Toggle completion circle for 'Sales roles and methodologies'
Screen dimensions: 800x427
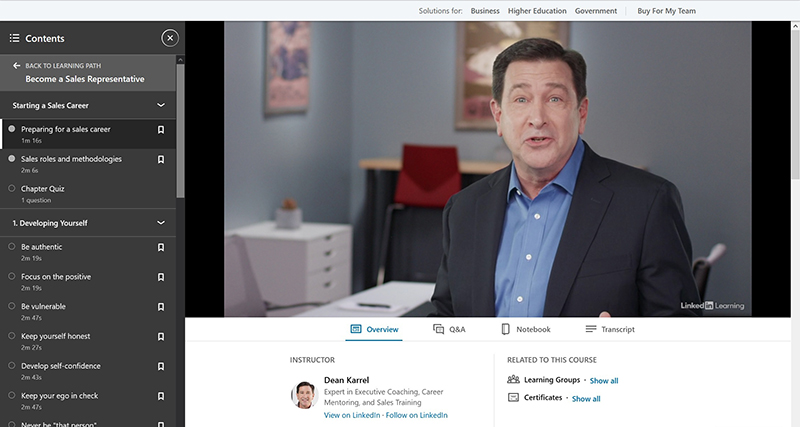(12, 158)
